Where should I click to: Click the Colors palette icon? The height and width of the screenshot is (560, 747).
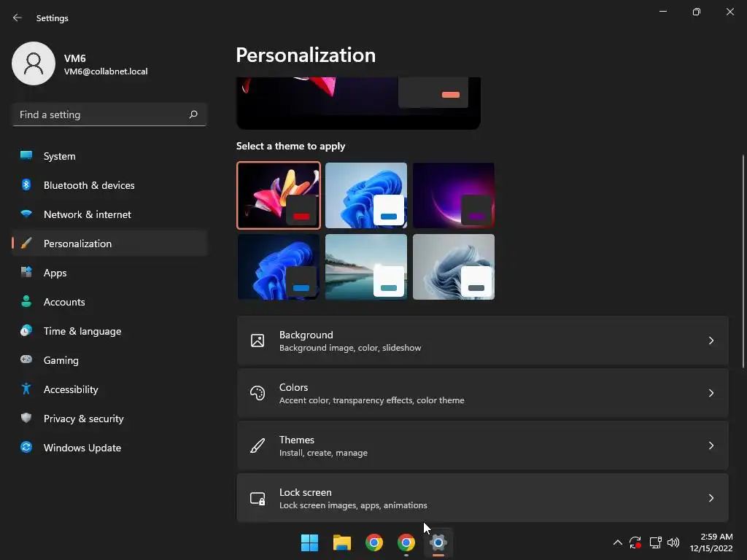(x=258, y=393)
